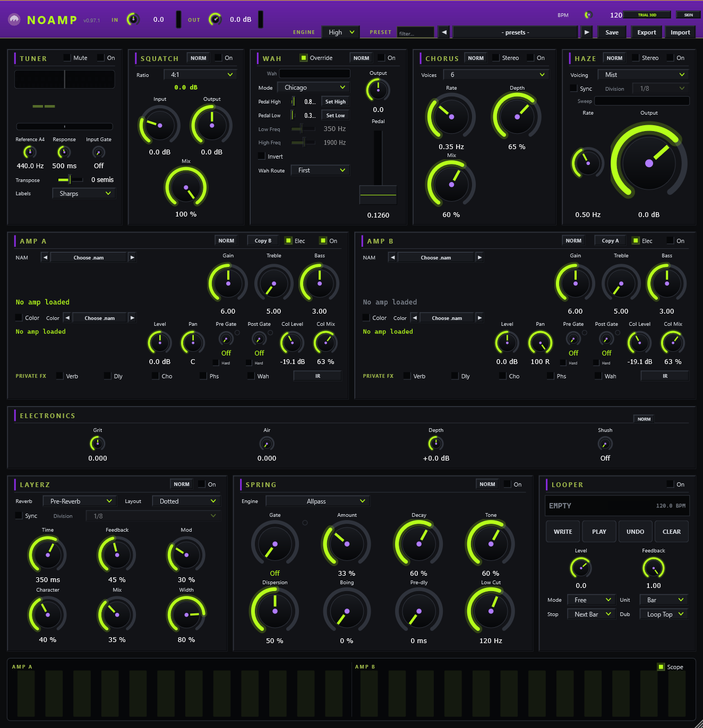Click Amp A Gain knob
The image size is (703, 728).
pos(228,283)
